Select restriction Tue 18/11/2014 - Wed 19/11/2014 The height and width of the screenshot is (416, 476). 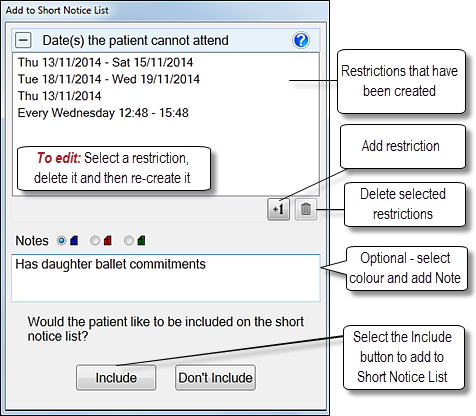pyautogui.click(x=109, y=79)
